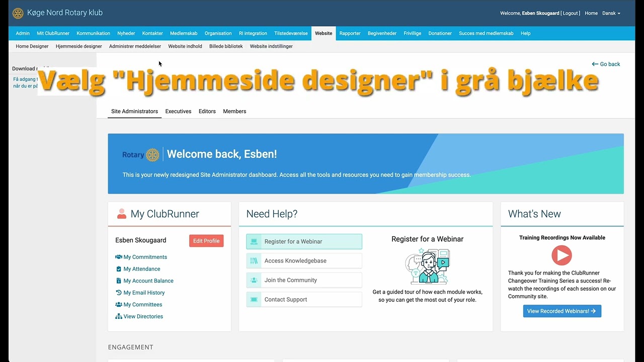Click the sitemap icon beside View Directories
644x362 pixels.
119,316
